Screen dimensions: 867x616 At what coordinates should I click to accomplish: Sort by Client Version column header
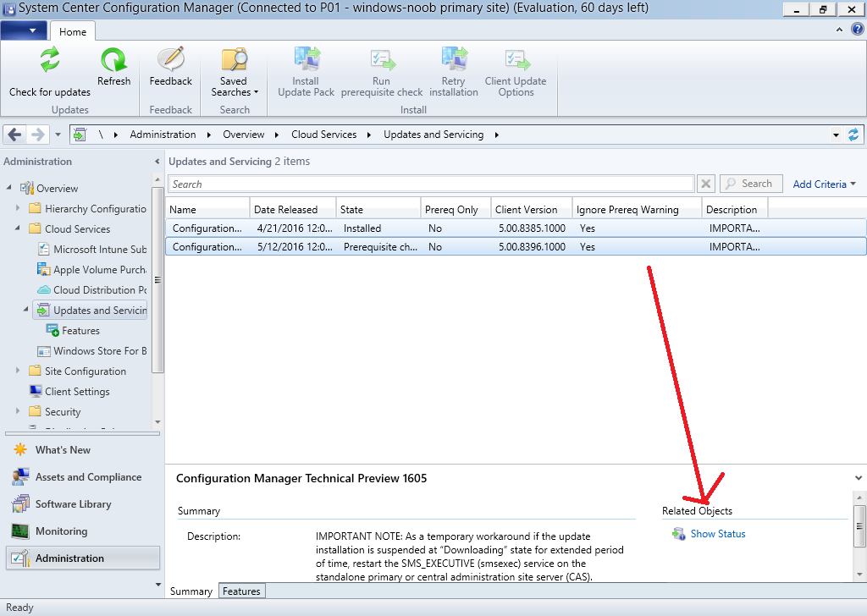point(532,209)
